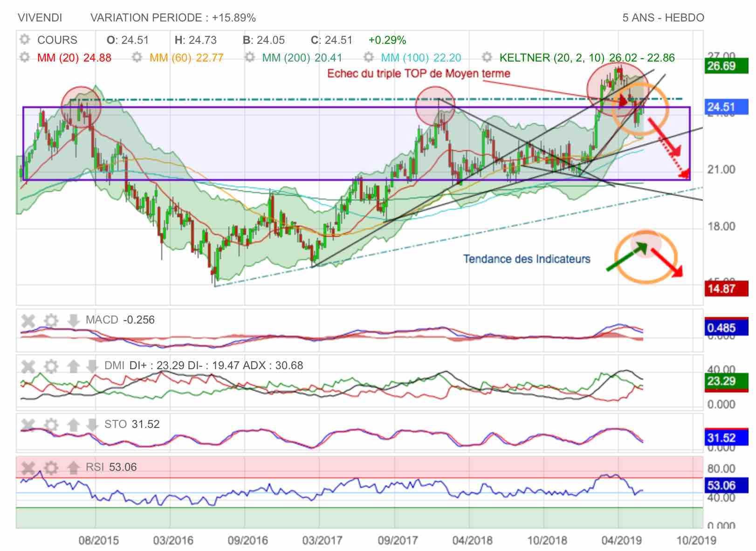
Task: Click the VIVENDI title
Action: (x=40, y=18)
